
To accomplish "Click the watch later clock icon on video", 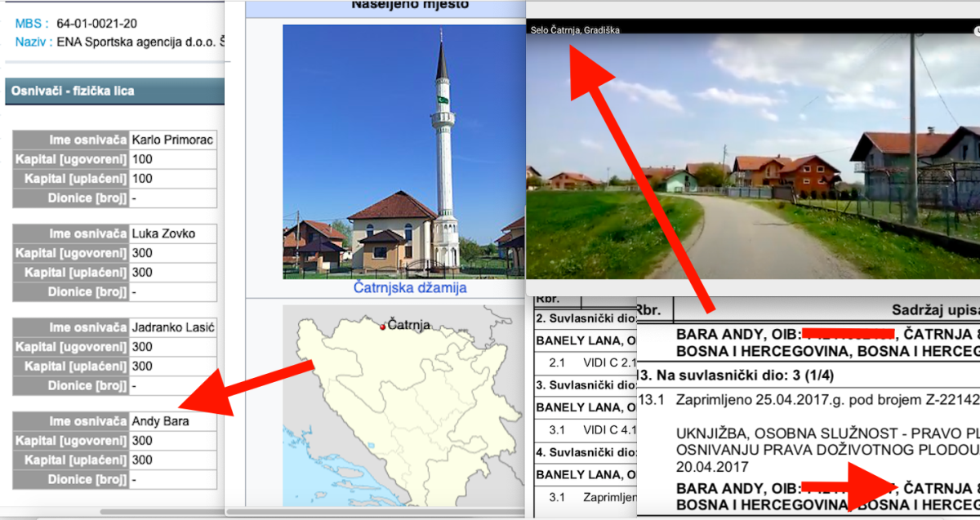I will pos(976,30).
